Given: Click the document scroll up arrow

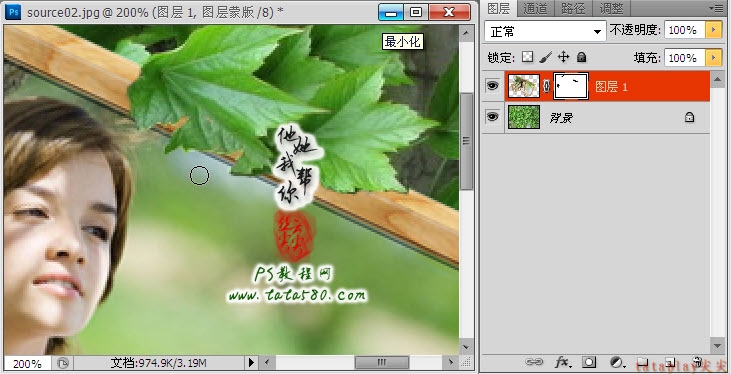Looking at the screenshot, I should (466, 33).
